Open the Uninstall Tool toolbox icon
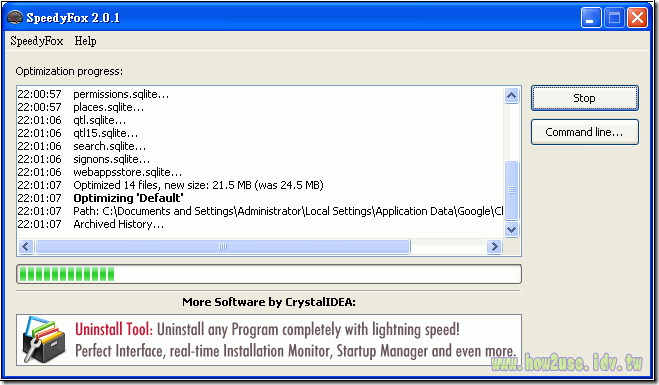Image resolution: width=659 pixels, height=385 pixels. [44, 340]
